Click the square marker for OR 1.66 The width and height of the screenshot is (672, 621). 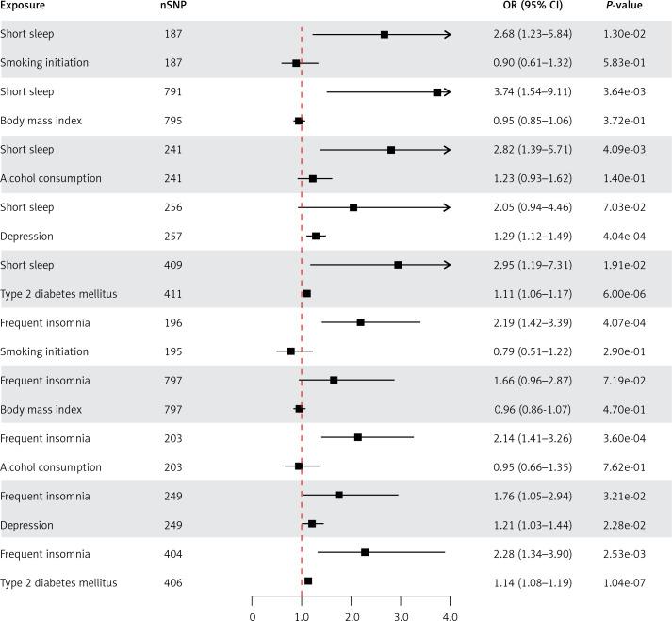click(334, 380)
